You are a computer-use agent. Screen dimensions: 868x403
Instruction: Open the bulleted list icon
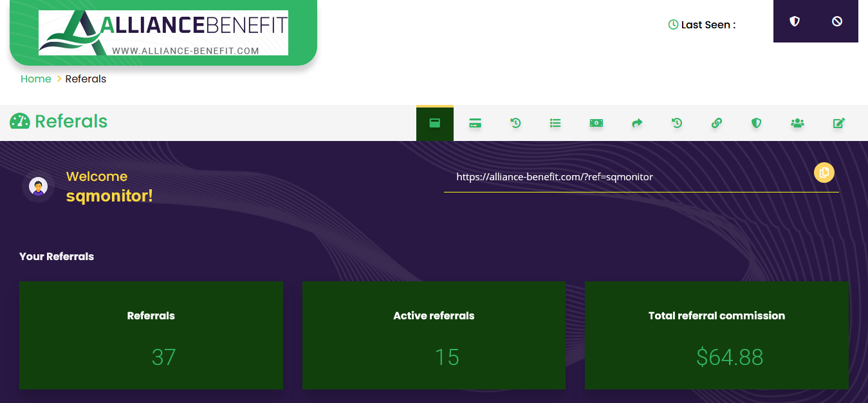click(x=555, y=123)
